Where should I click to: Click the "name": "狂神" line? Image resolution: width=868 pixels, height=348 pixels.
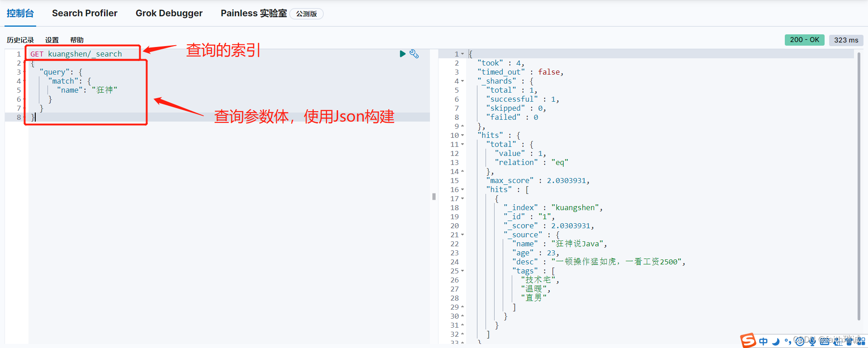click(x=87, y=90)
